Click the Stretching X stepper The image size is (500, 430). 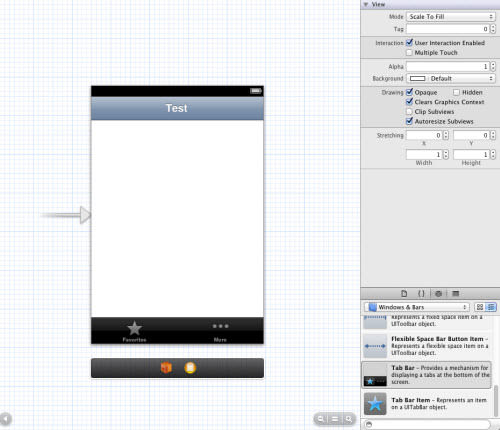pos(446,135)
